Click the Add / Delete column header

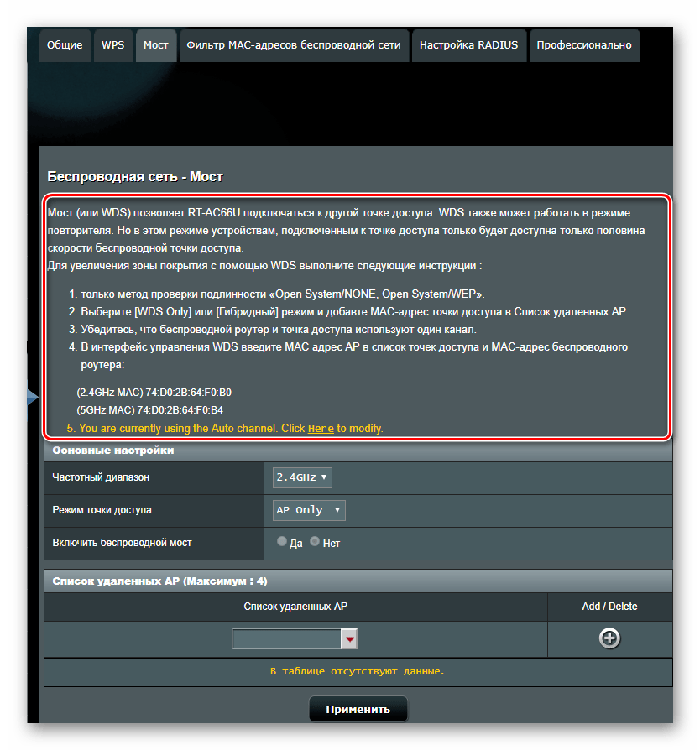609,607
